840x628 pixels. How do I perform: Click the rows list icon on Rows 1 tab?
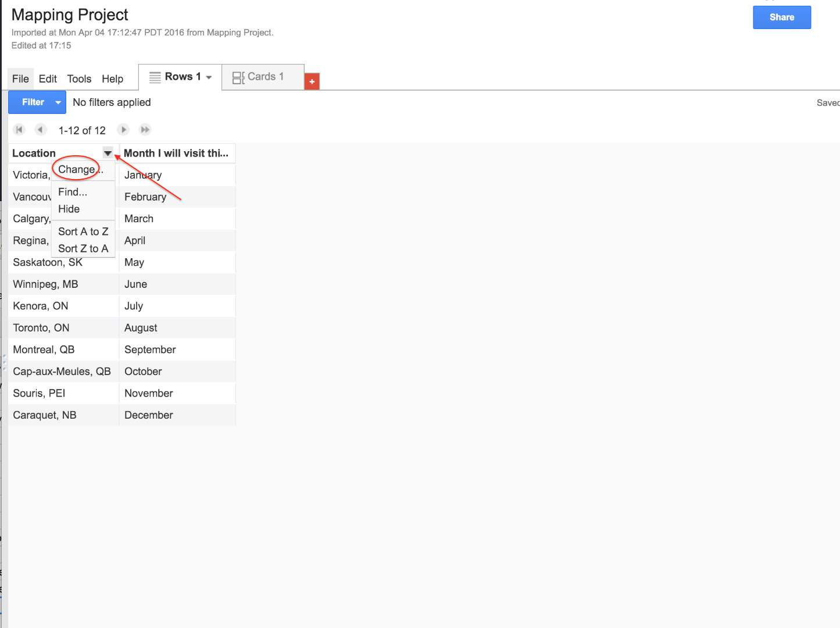[154, 76]
